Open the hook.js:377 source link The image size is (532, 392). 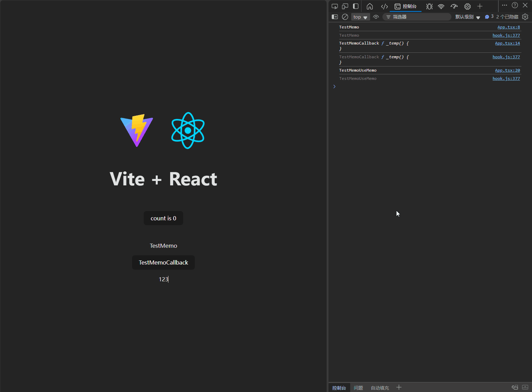pos(506,35)
